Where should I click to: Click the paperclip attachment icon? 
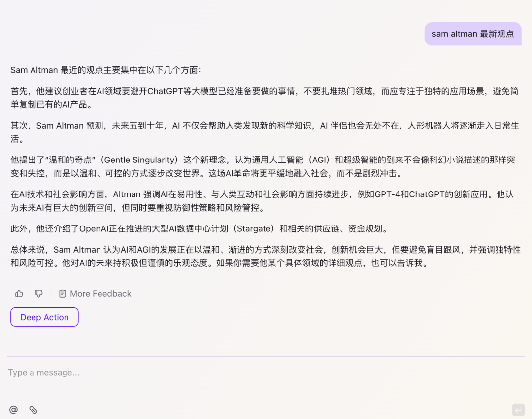coord(33,410)
